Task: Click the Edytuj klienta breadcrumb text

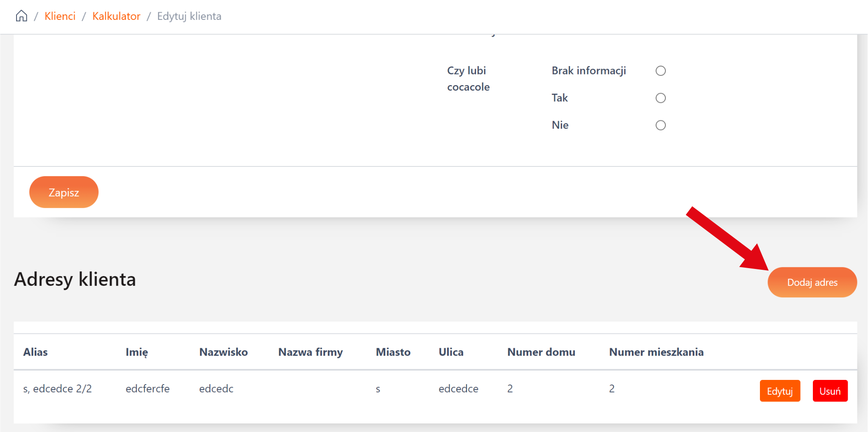Action: [189, 16]
